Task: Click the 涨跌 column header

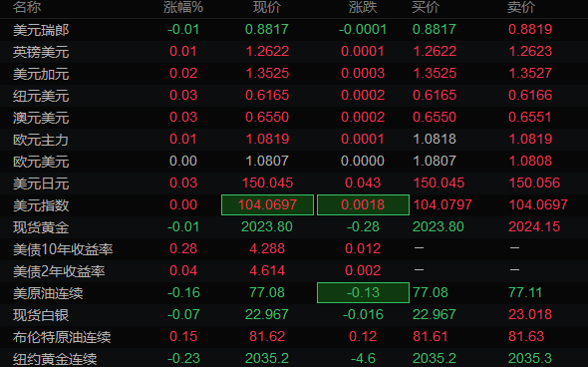Action: click(x=362, y=7)
